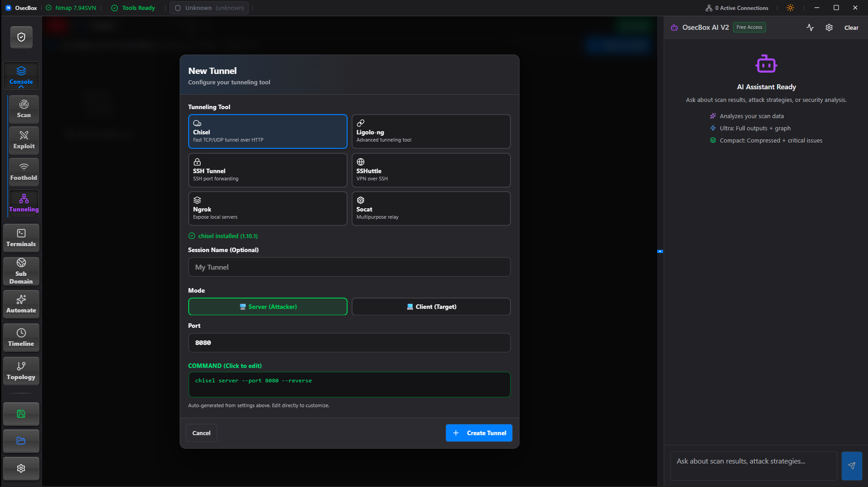Click Create Tunnel button
868x487 pixels.
[x=479, y=433]
